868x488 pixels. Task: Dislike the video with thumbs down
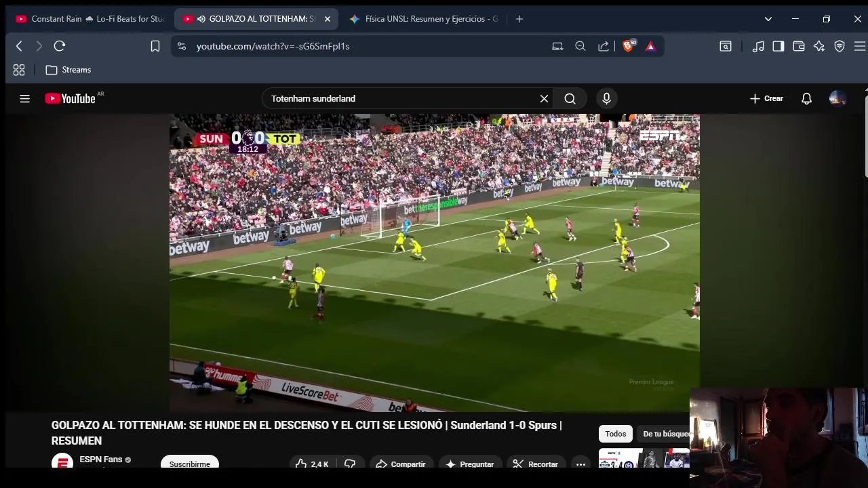pyautogui.click(x=350, y=464)
